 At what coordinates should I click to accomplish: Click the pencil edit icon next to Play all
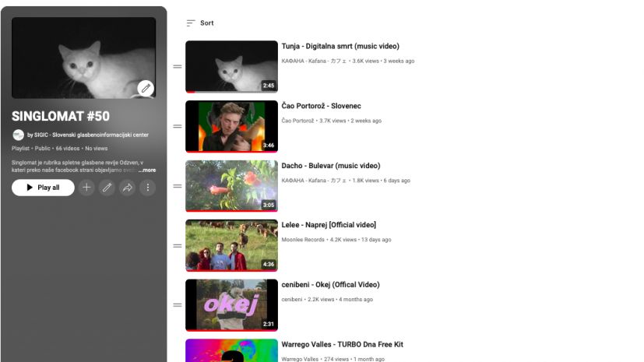(x=107, y=188)
